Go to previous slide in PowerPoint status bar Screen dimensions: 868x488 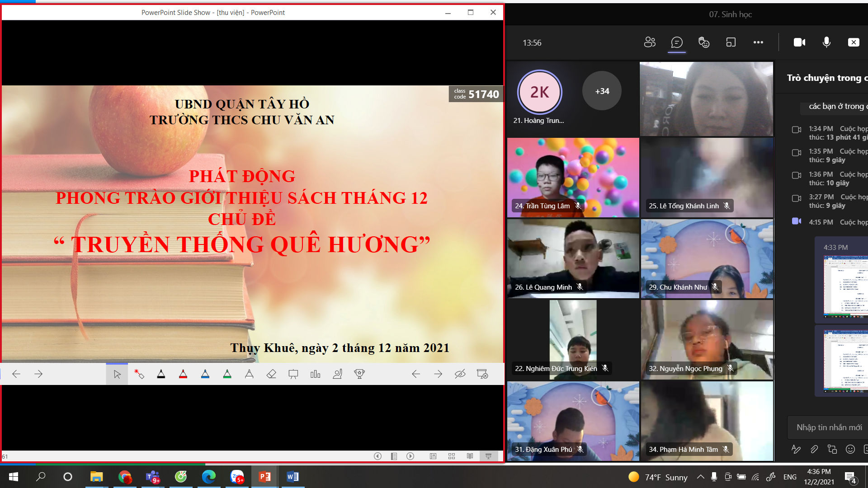(x=377, y=456)
